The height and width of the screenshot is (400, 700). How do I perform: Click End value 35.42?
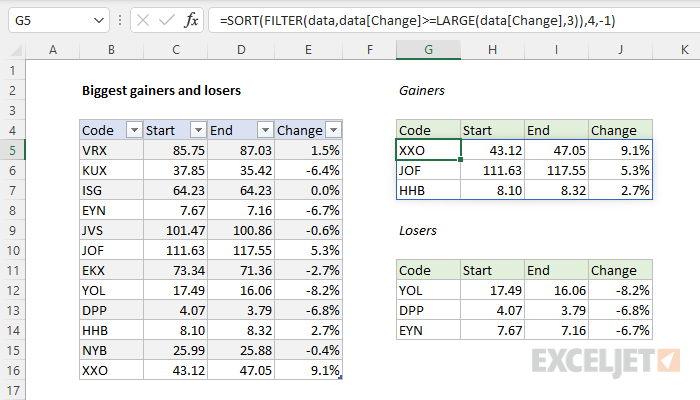click(x=241, y=171)
